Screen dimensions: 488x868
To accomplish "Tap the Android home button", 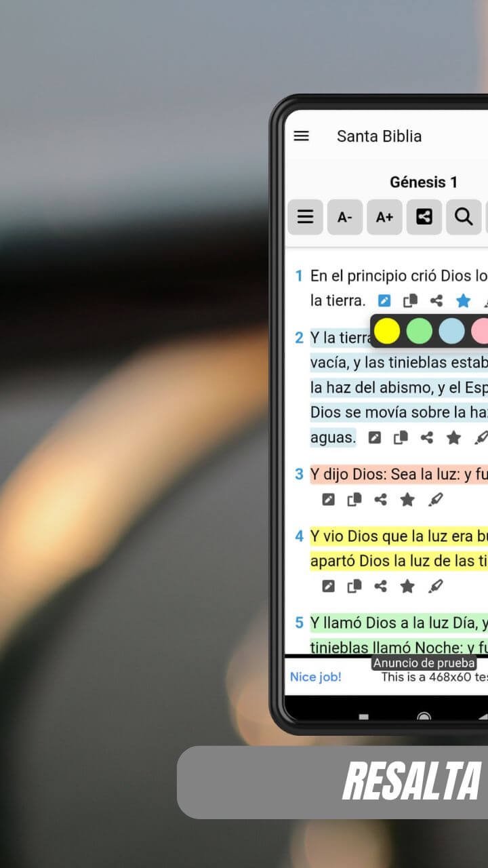I will [x=424, y=716].
